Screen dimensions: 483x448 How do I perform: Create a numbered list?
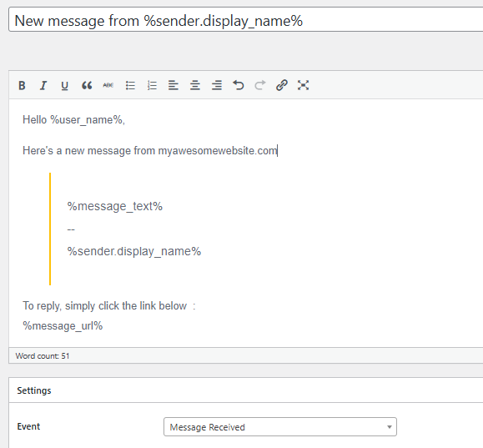152,85
